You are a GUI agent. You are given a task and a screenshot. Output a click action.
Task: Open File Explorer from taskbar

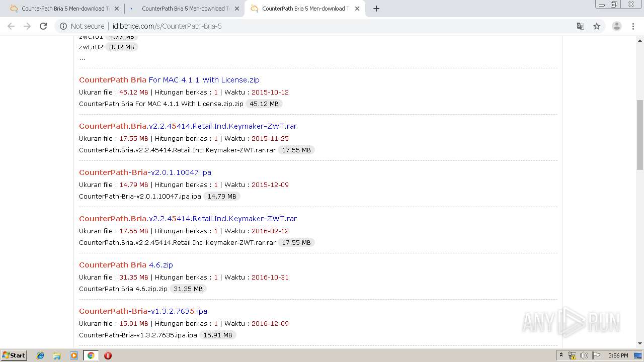point(57,355)
